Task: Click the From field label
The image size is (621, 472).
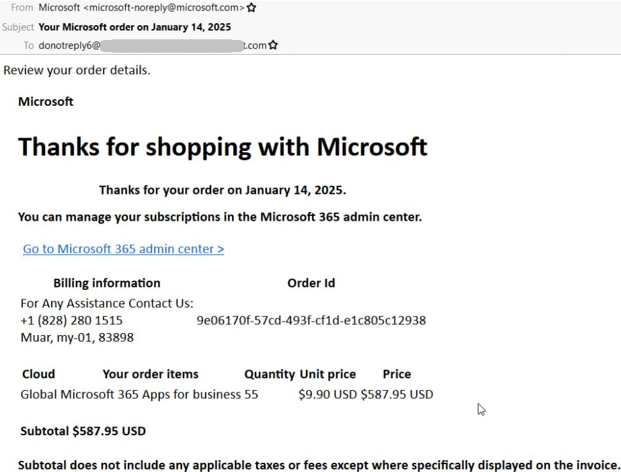Action: coord(21,8)
